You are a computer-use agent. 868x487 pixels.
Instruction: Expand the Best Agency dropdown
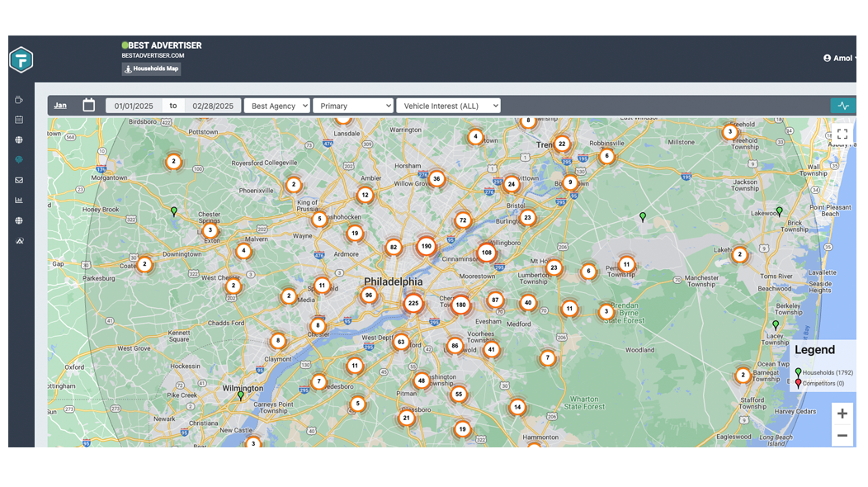pos(276,106)
